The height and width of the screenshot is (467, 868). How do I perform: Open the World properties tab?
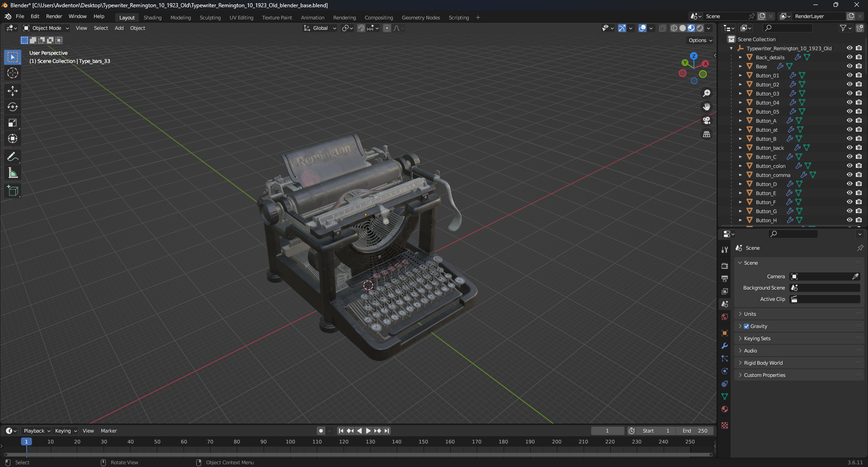pyautogui.click(x=725, y=317)
